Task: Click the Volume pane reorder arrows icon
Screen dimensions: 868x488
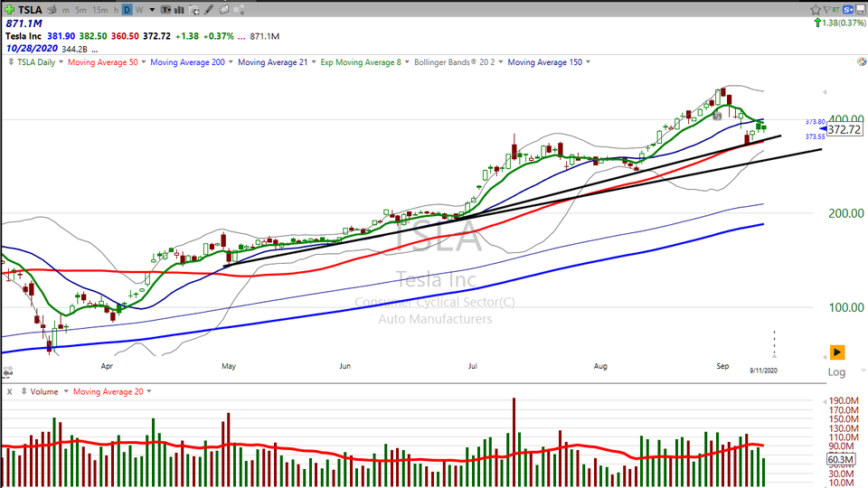Action: (24, 391)
